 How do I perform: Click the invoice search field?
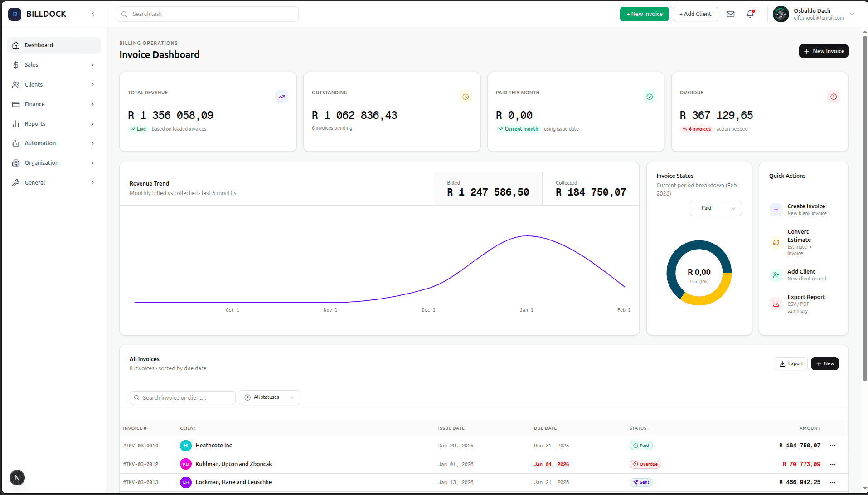182,397
